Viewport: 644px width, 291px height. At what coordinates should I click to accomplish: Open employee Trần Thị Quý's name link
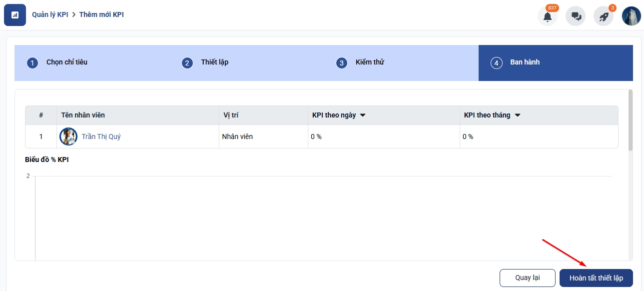tap(101, 136)
